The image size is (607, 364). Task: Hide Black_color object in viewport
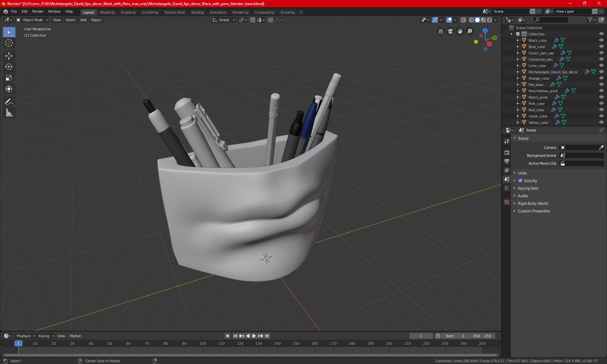coord(601,40)
